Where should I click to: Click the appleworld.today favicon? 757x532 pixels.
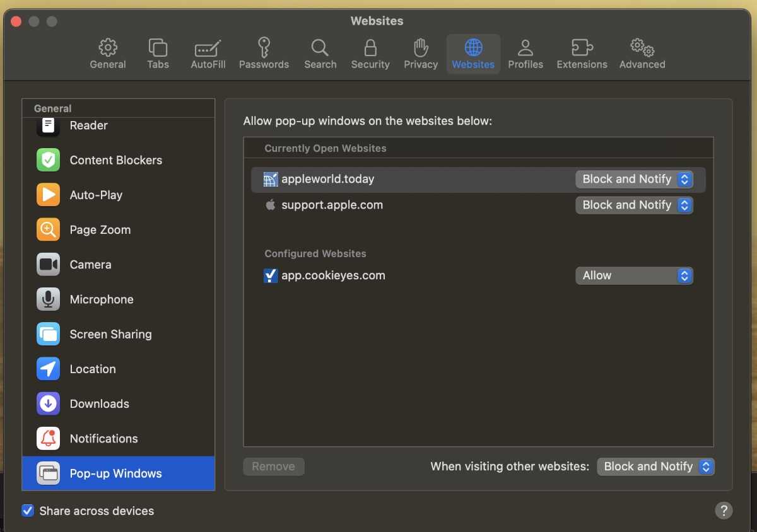[x=271, y=180]
